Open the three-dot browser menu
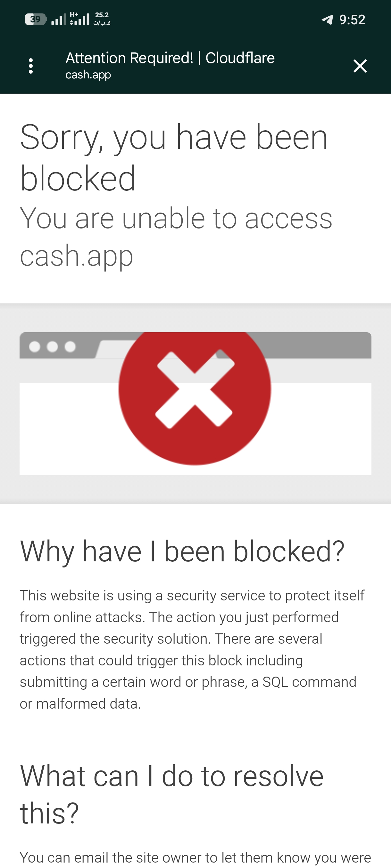Screen dimensions: 391x868 coord(31,66)
